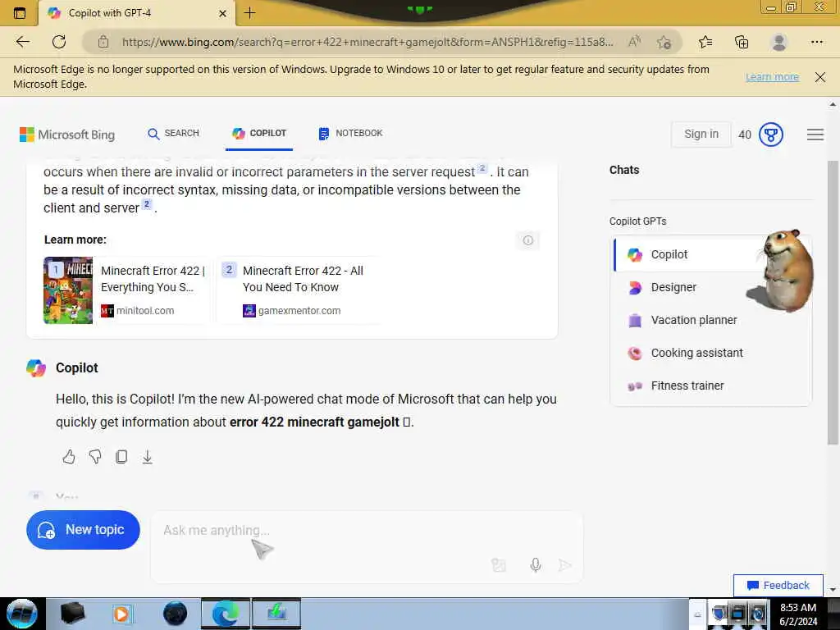This screenshot has width=840, height=630.
Task: Open the taskbar clock showing 8:53 AM
Action: tap(798, 614)
